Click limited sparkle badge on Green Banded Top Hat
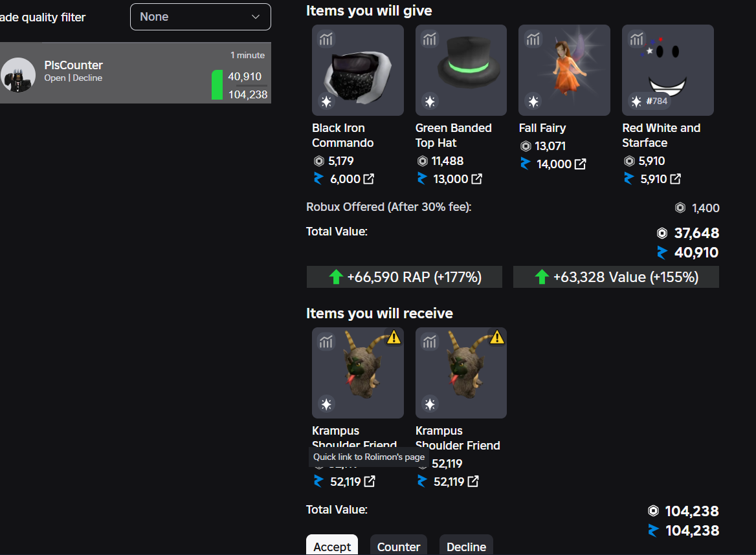Screen dimensions: 756x555 click(430, 102)
